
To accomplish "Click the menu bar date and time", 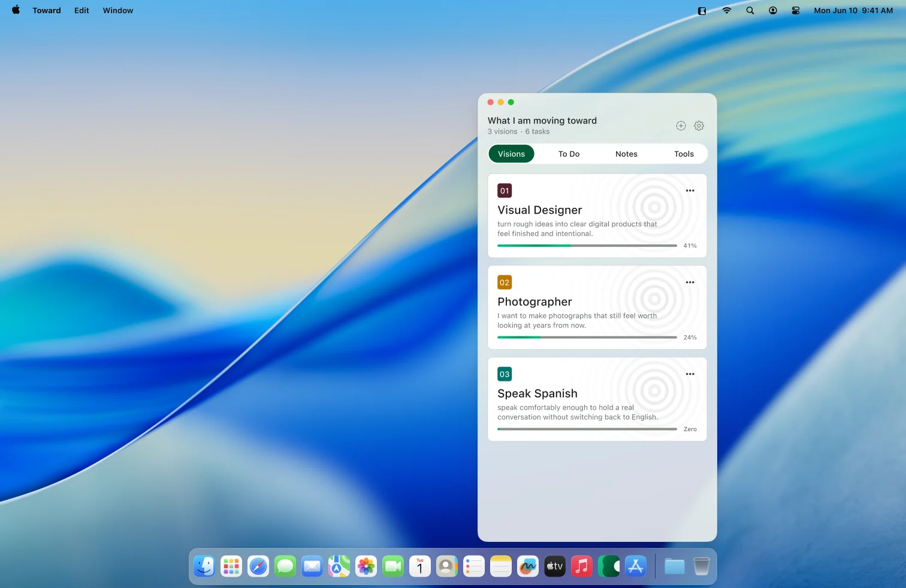I will click(x=853, y=10).
